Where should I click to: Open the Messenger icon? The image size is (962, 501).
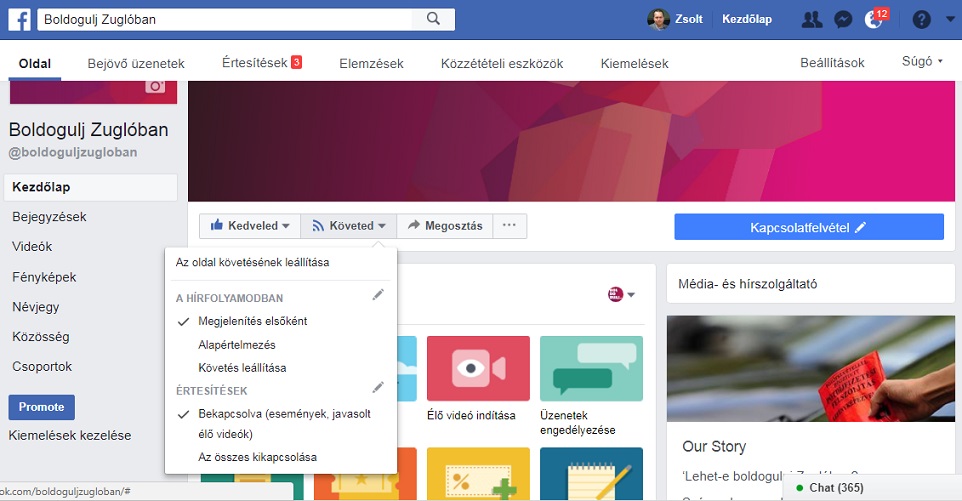click(843, 20)
